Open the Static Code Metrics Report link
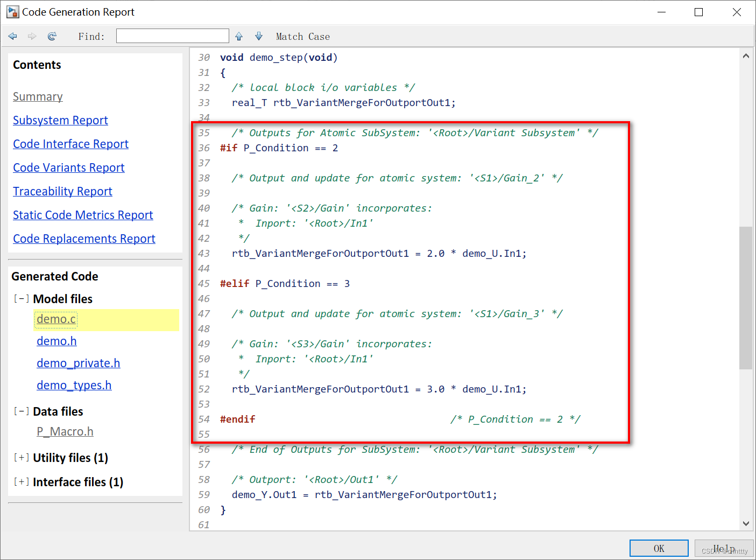Viewport: 756px width, 560px height. point(83,215)
